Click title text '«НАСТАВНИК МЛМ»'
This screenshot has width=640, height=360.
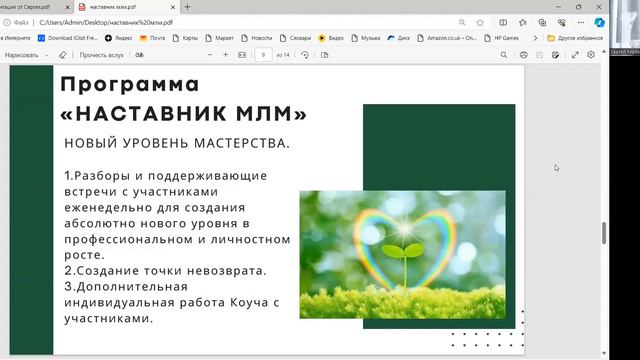(184, 114)
